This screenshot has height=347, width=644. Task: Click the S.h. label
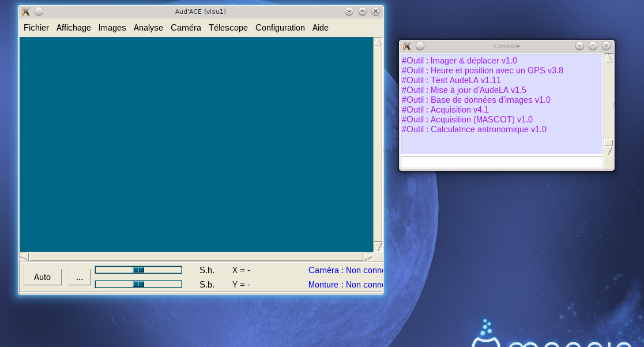pos(207,270)
